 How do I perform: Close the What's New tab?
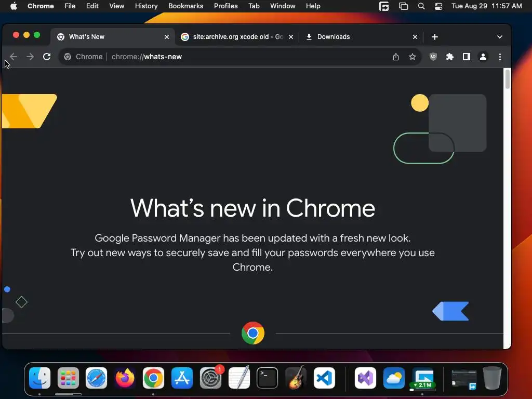coord(167,37)
